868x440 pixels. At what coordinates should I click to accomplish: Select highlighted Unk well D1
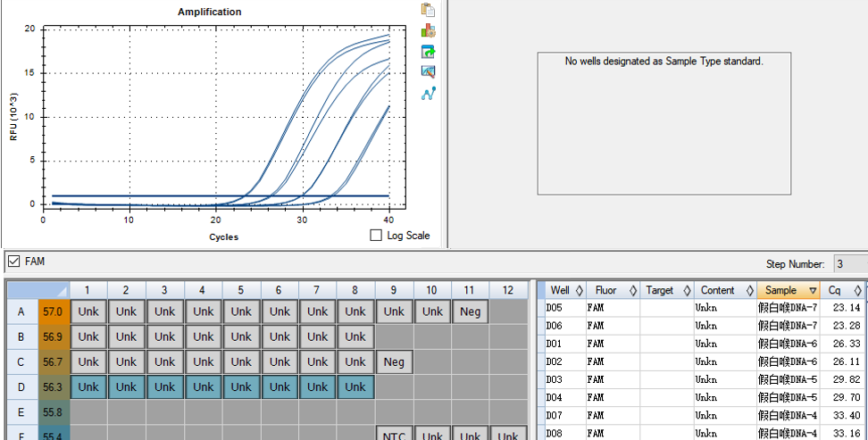[x=88, y=386]
